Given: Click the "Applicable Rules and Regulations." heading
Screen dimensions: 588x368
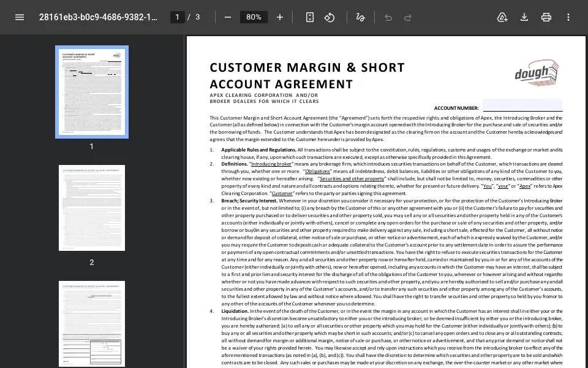Looking at the screenshot, I should (x=258, y=150).
